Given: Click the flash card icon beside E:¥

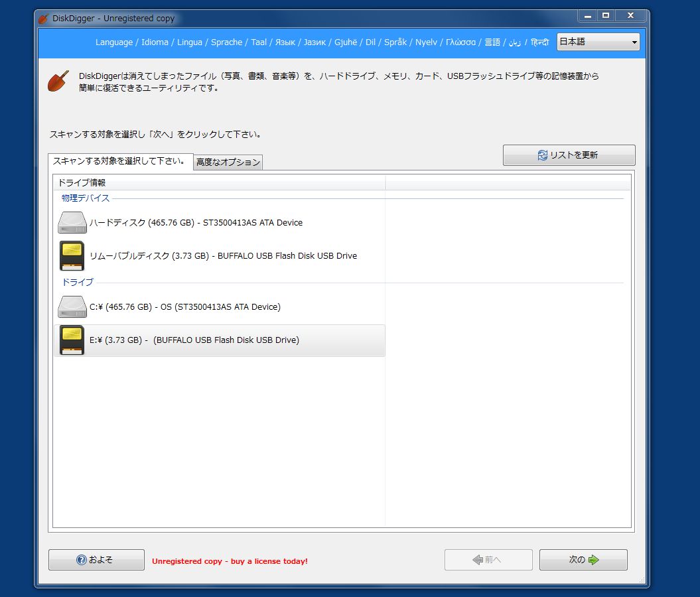Looking at the screenshot, I should click(x=72, y=340).
